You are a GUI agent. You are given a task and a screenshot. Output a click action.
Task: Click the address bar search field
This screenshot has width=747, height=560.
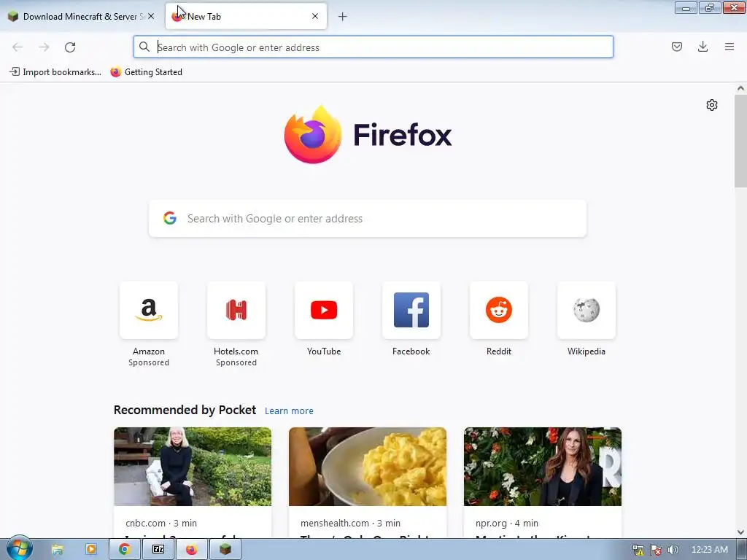[x=373, y=47]
